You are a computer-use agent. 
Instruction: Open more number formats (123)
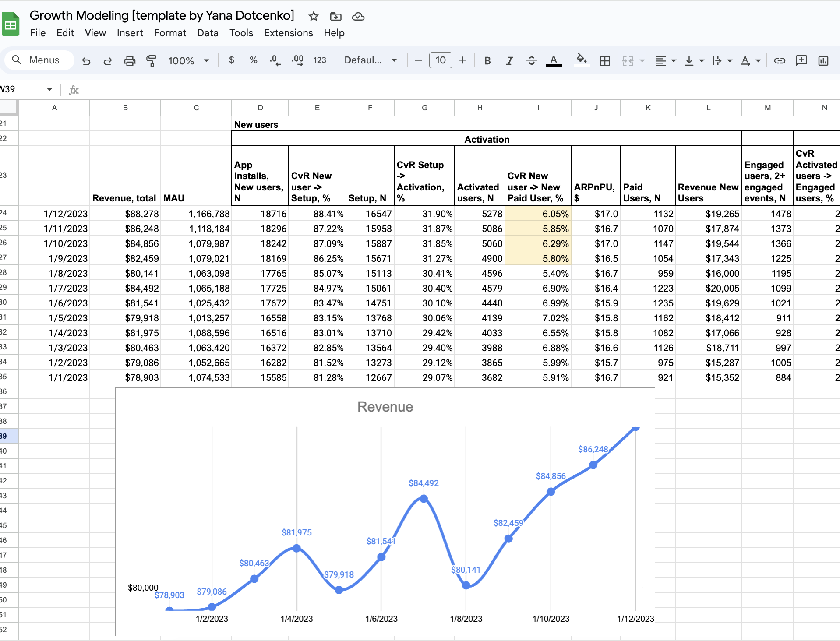pos(320,60)
